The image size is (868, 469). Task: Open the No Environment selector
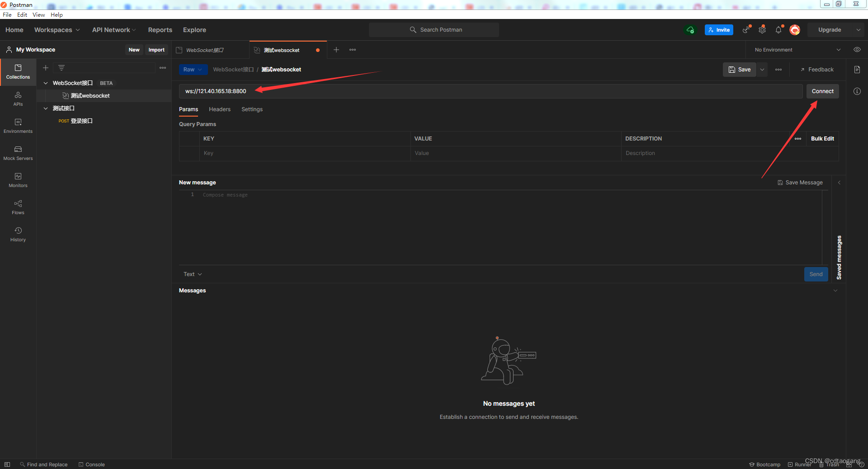click(x=797, y=50)
